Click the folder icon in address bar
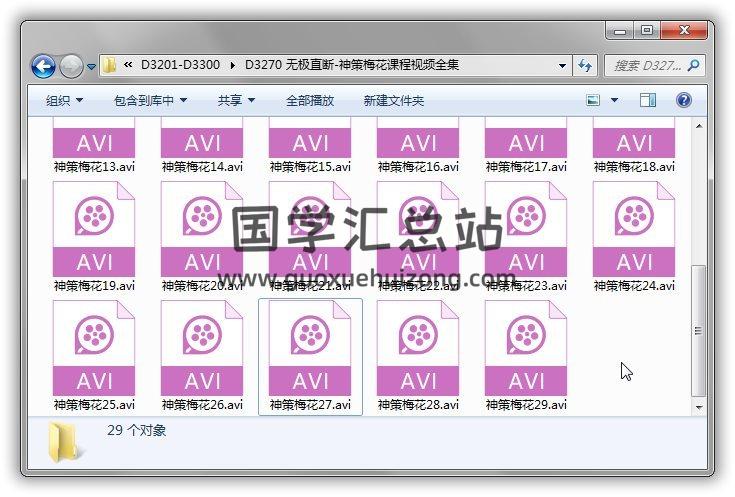Screen dimensions: 735x497 tap(110, 65)
